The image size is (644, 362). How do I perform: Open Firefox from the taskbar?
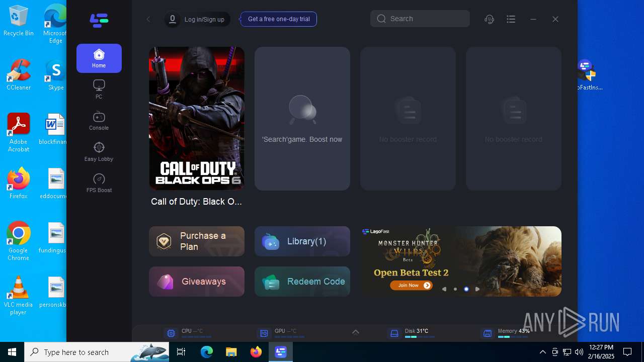[256, 352]
